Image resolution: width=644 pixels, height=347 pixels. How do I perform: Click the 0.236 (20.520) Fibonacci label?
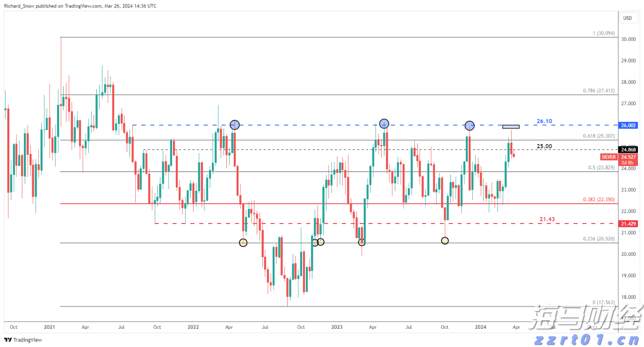coord(599,239)
